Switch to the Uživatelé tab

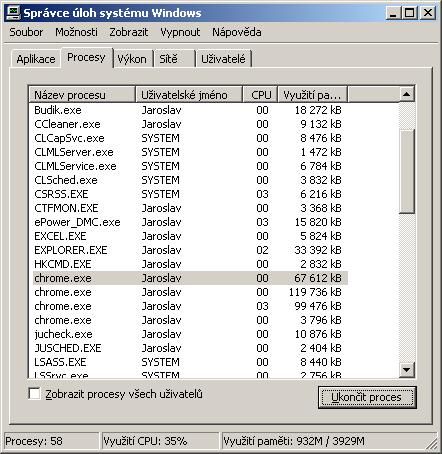[x=223, y=59]
